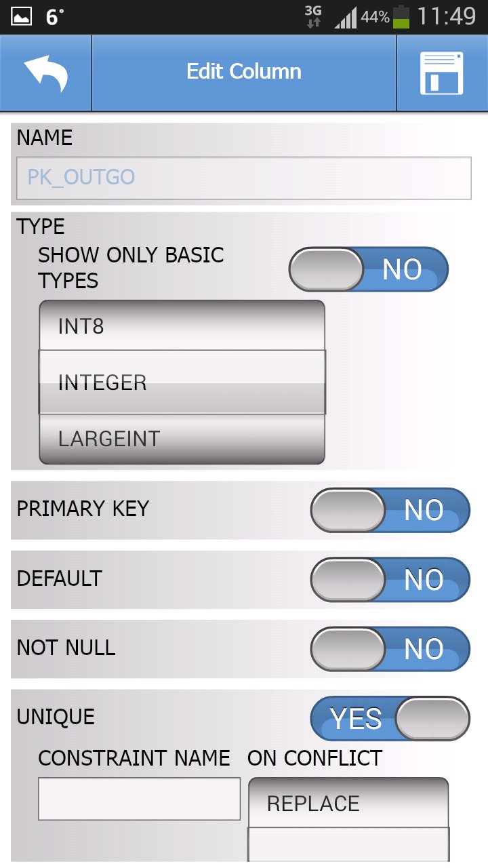Open the On Conflict REPLACE picker
Image resolution: width=488 pixels, height=868 pixels.
coord(348,804)
